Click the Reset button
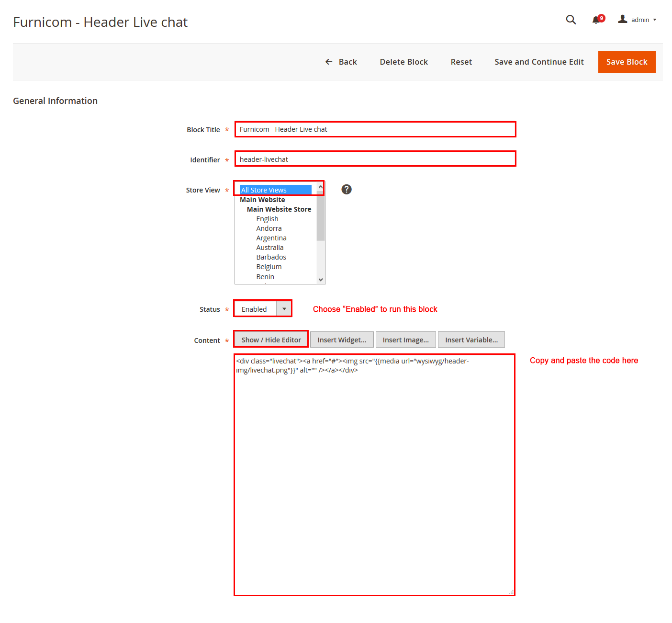 [461, 62]
